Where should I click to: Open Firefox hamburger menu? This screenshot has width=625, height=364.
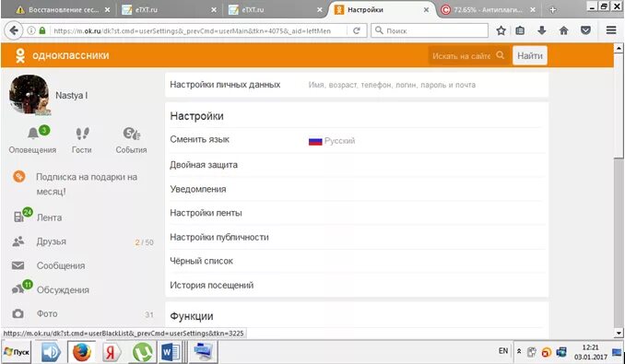tap(611, 30)
